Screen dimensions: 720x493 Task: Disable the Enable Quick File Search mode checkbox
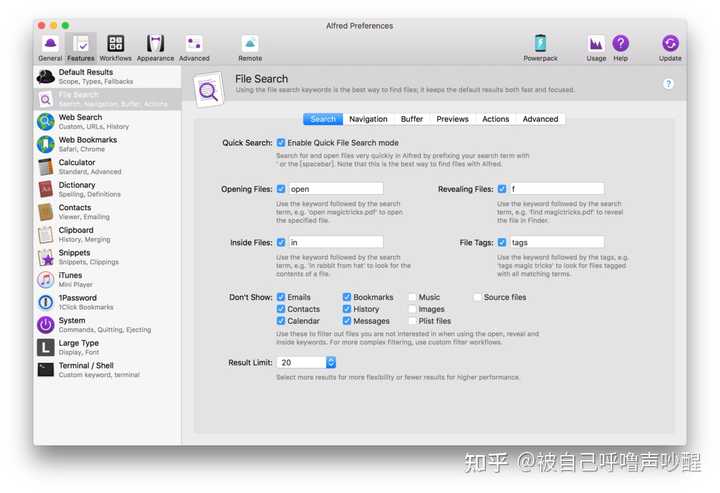[x=281, y=143]
